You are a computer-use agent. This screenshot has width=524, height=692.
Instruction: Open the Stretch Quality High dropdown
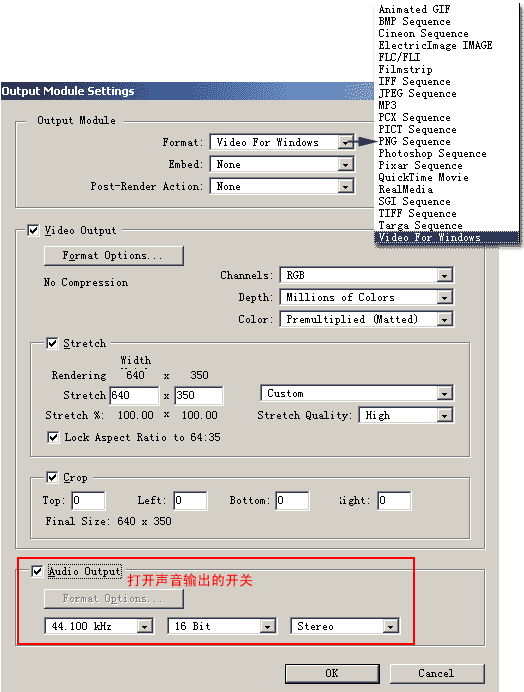click(406, 415)
